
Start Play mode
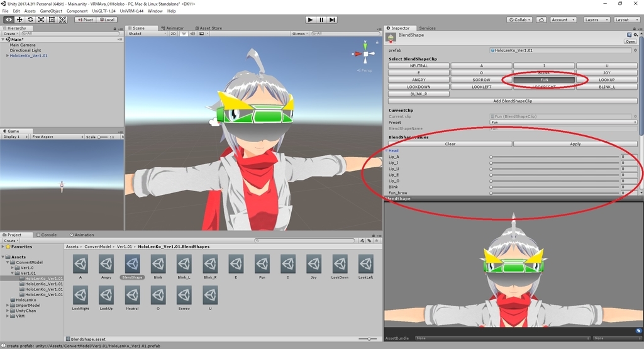pyautogui.click(x=311, y=19)
